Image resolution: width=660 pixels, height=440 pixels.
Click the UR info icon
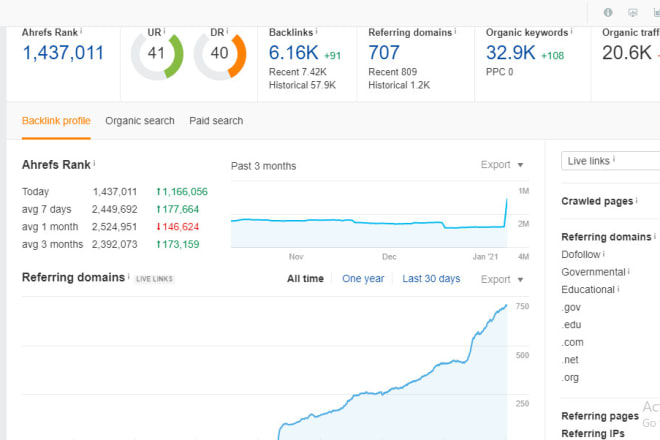(164, 31)
